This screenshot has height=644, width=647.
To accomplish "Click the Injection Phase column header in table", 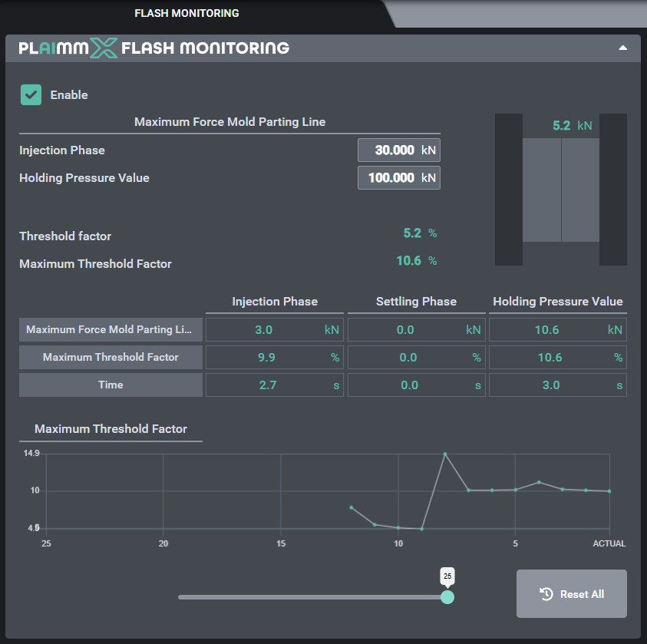I will click(x=275, y=302).
